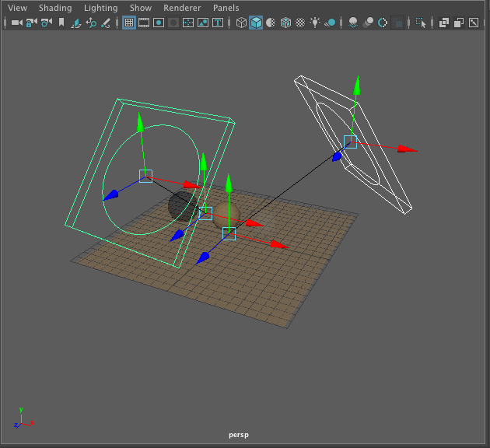Image resolution: width=490 pixels, height=448 pixels.
Task: Expand the Show menu
Action: pyautogui.click(x=141, y=8)
